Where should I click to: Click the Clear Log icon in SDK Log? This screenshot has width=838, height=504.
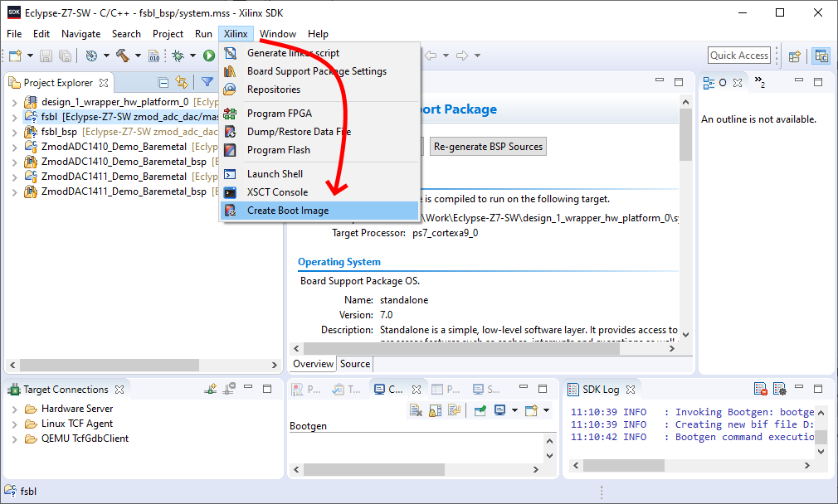coord(760,390)
